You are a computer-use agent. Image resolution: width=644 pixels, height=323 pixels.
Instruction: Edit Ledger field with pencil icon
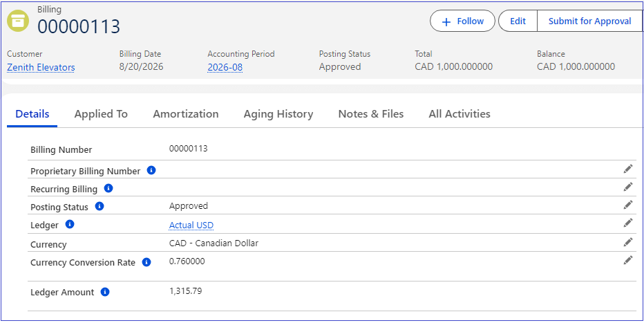pos(627,223)
